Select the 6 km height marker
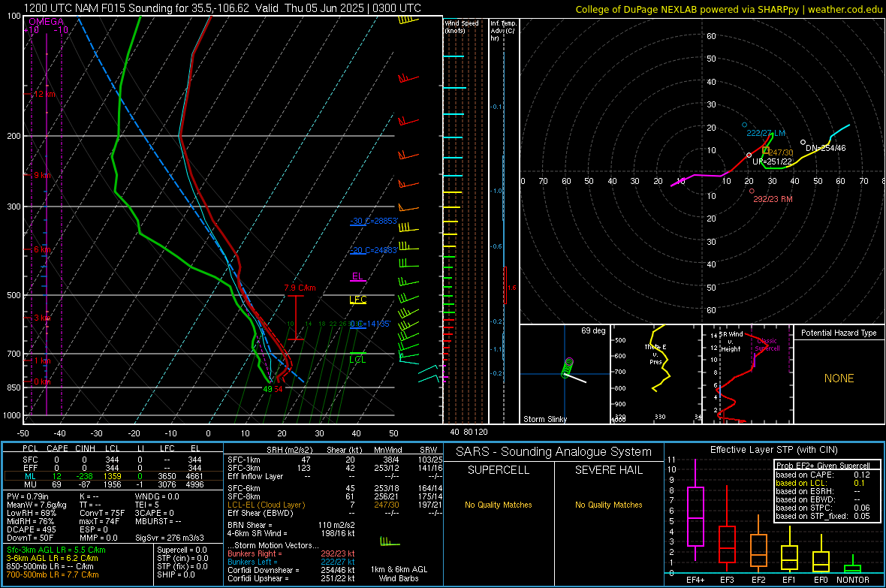 point(42,249)
